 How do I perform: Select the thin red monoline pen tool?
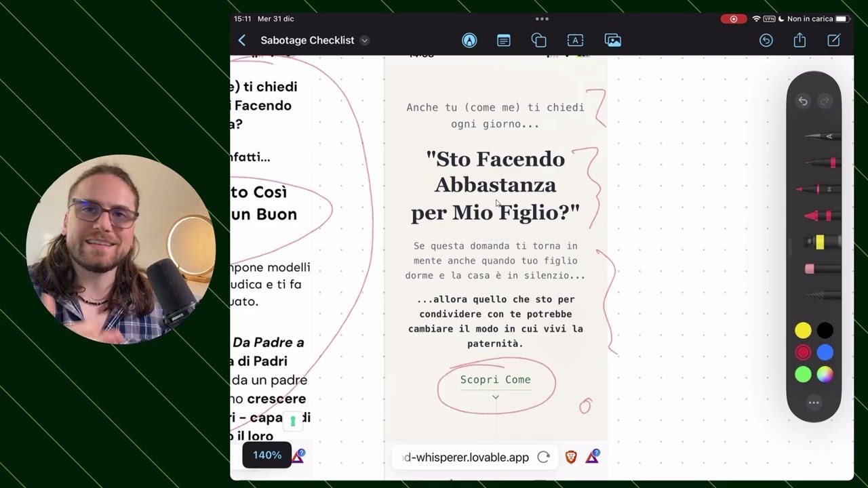point(819,189)
